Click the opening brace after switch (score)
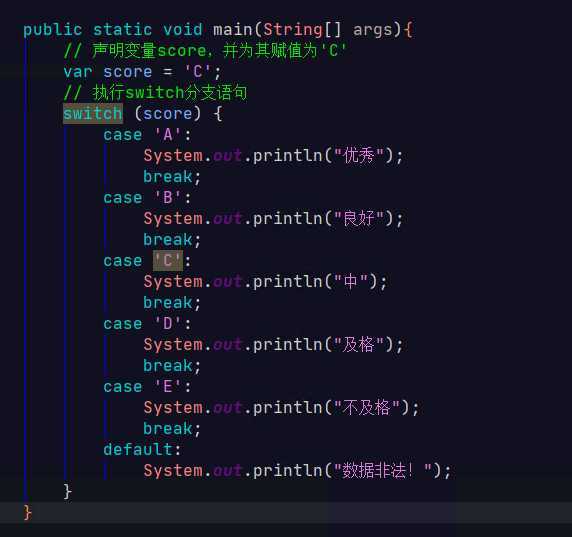 (x=218, y=114)
